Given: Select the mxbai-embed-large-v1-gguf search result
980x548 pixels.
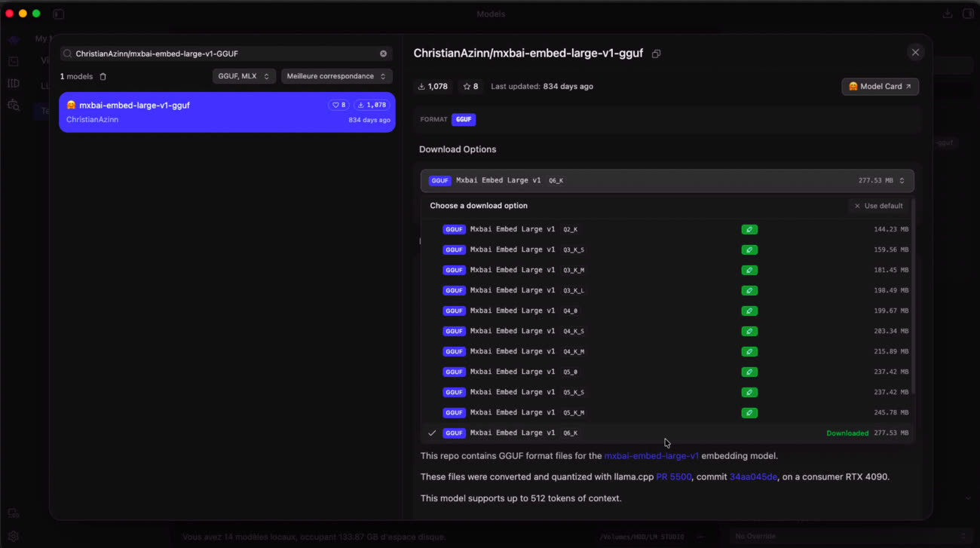Looking at the screenshot, I should [x=227, y=112].
